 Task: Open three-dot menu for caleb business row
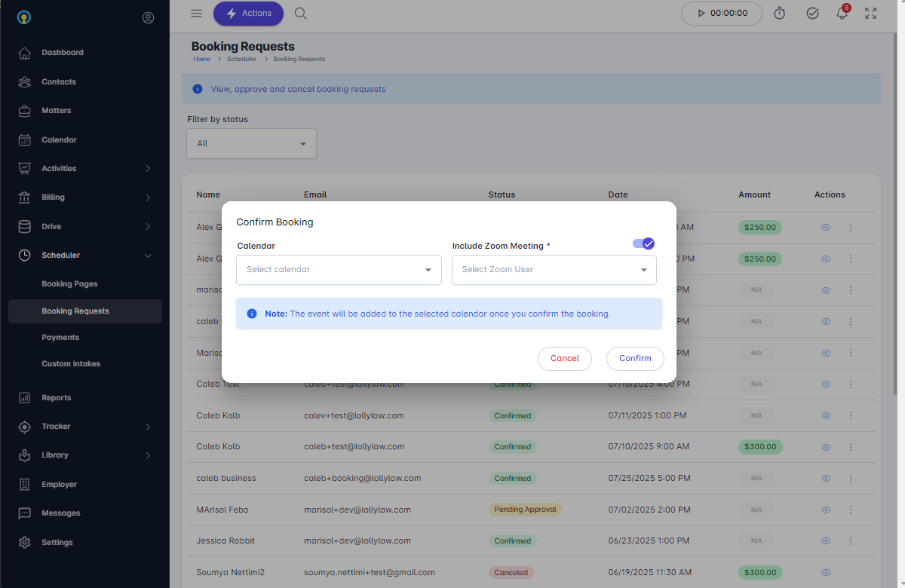pyautogui.click(x=851, y=479)
